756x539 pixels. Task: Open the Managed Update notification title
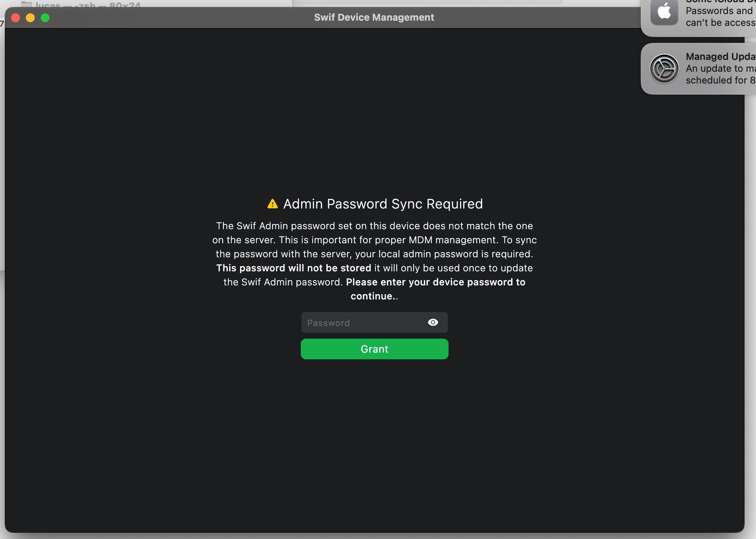pos(720,57)
